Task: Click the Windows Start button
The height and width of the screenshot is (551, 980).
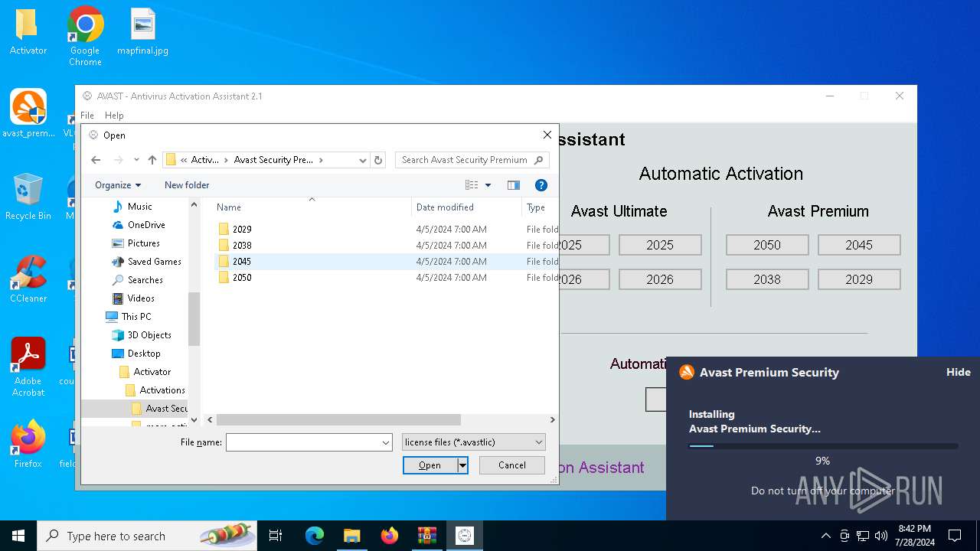Action: [18, 536]
